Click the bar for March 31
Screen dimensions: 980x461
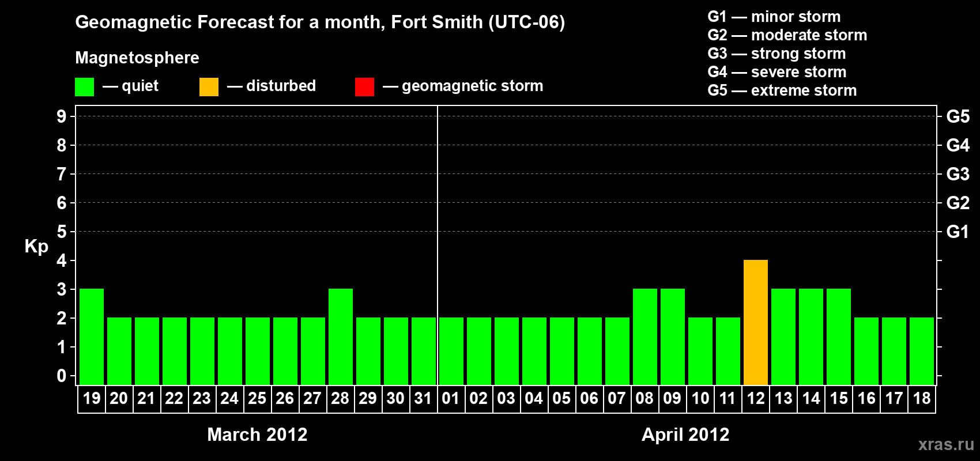[x=424, y=352]
